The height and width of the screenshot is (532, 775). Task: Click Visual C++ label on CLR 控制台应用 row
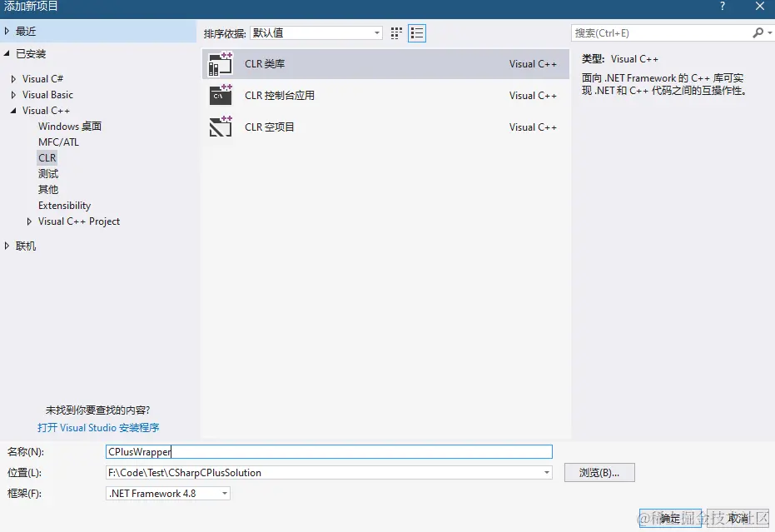coord(533,96)
